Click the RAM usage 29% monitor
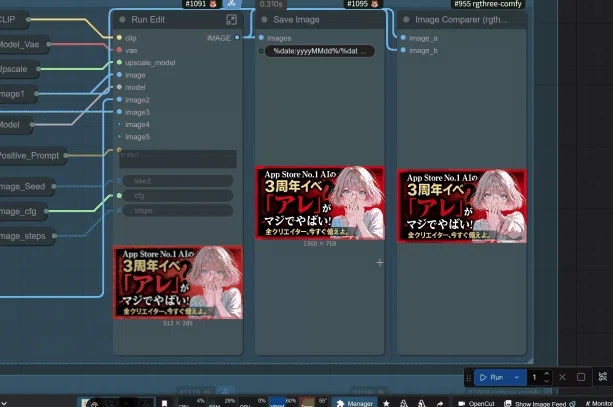 tap(221, 402)
